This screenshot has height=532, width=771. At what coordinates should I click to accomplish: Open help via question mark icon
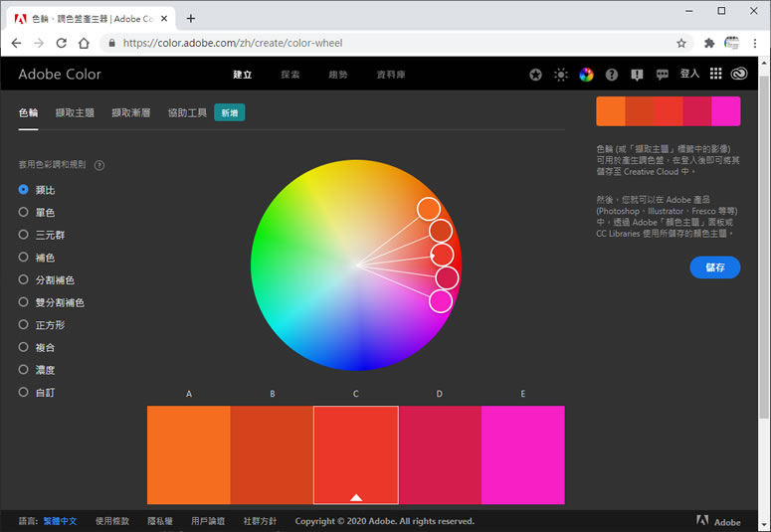click(x=612, y=75)
